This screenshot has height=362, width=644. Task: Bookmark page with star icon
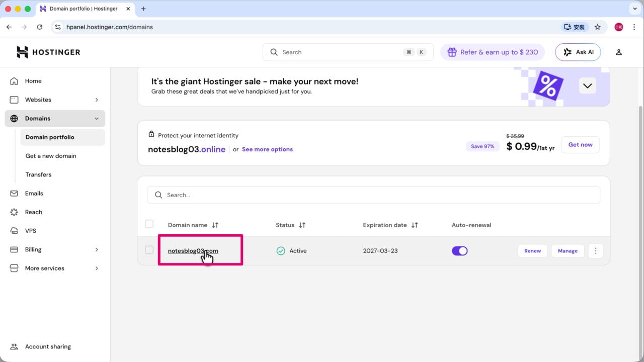click(598, 27)
